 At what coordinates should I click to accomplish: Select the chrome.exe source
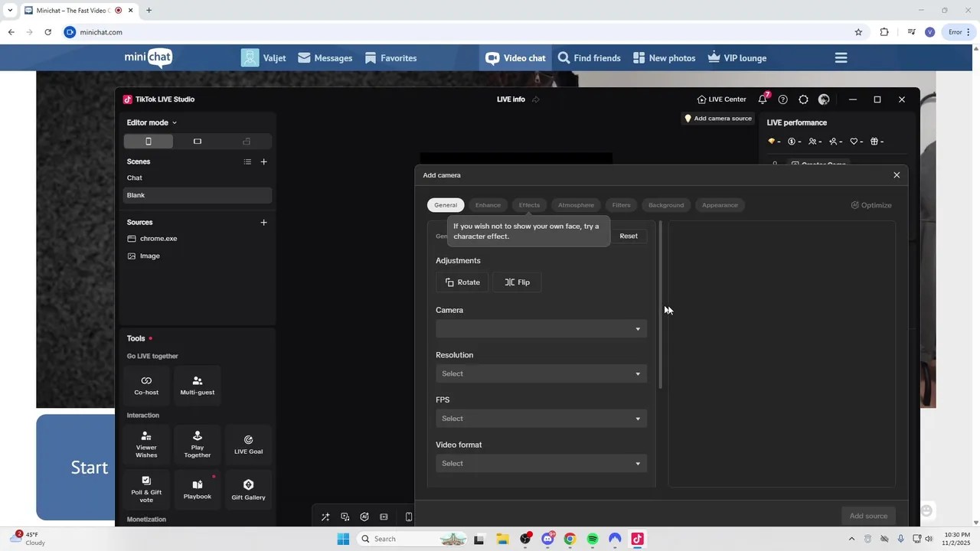[198, 239]
